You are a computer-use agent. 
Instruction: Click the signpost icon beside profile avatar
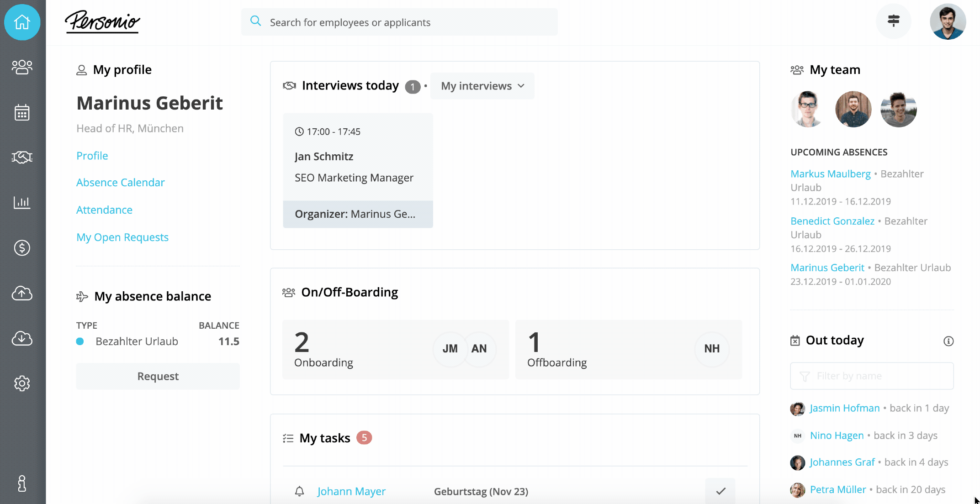893,21
